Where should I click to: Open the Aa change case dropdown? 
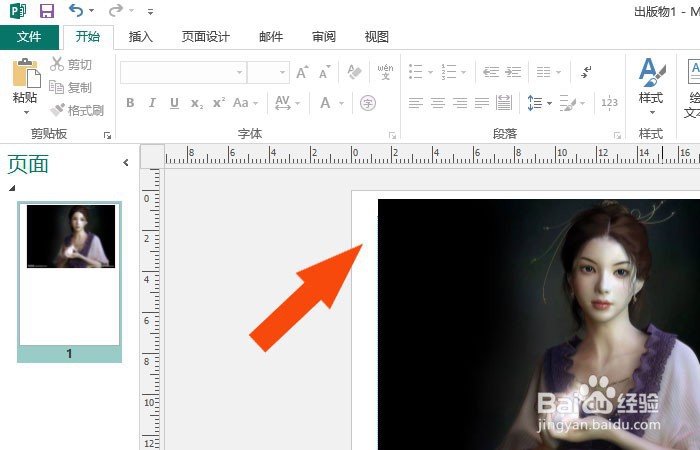click(x=246, y=103)
